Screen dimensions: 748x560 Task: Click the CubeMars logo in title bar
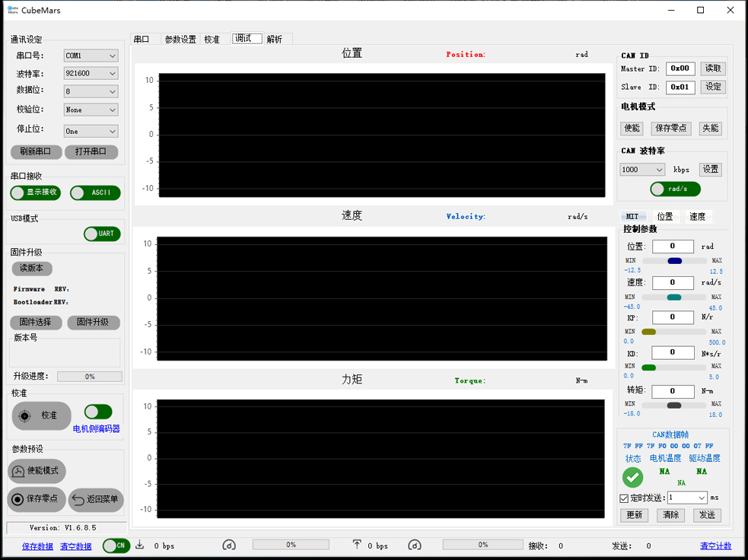tap(12, 10)
